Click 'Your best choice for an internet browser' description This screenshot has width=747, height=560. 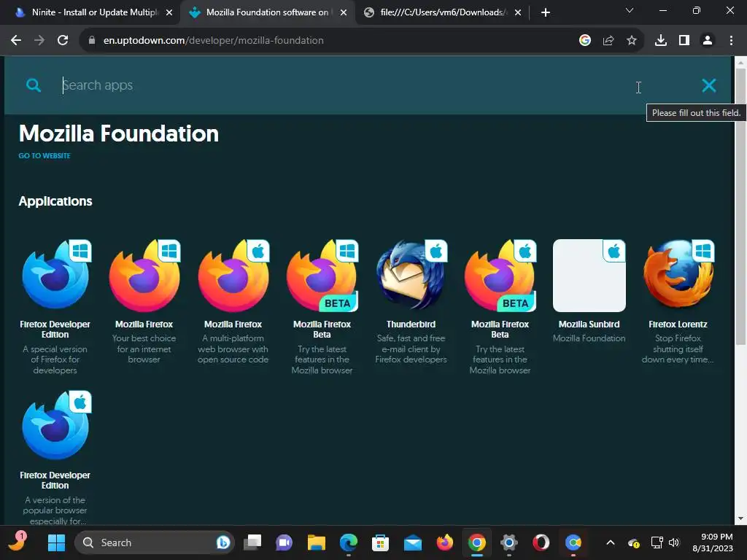144,349
